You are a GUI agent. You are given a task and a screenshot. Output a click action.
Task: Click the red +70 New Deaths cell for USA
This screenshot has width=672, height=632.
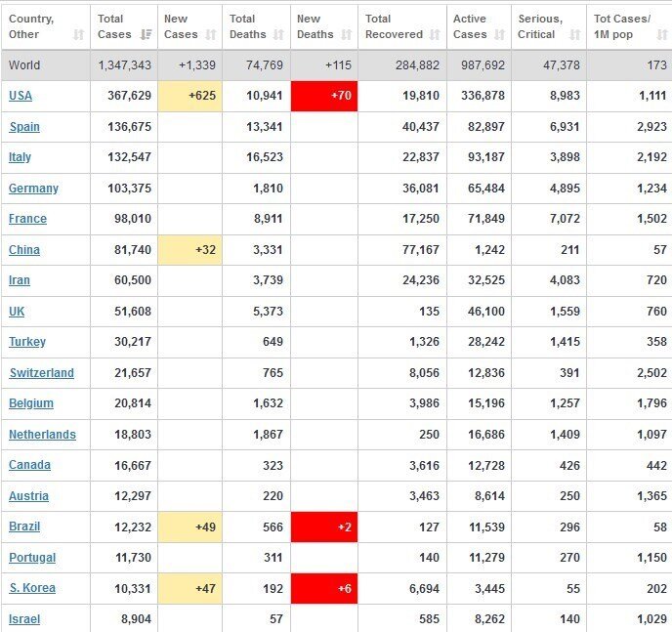point(324,96)
